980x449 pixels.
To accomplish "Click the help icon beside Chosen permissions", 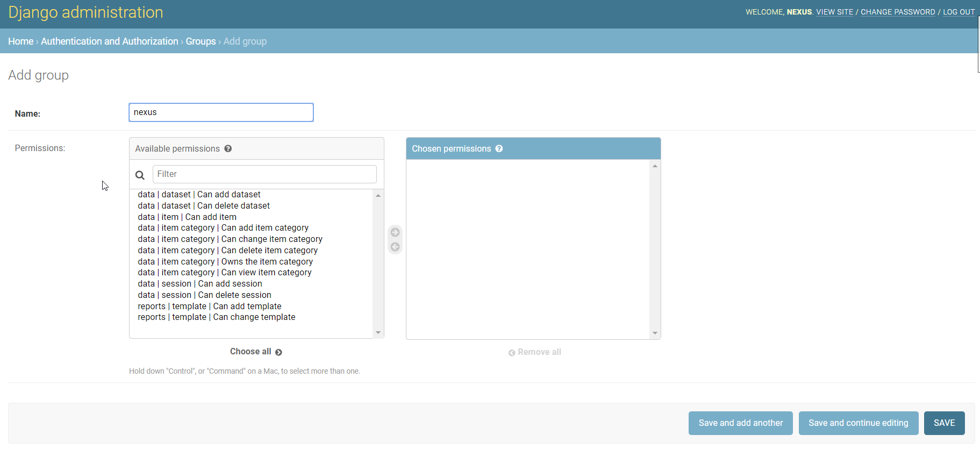I will (x=499, y=149).
